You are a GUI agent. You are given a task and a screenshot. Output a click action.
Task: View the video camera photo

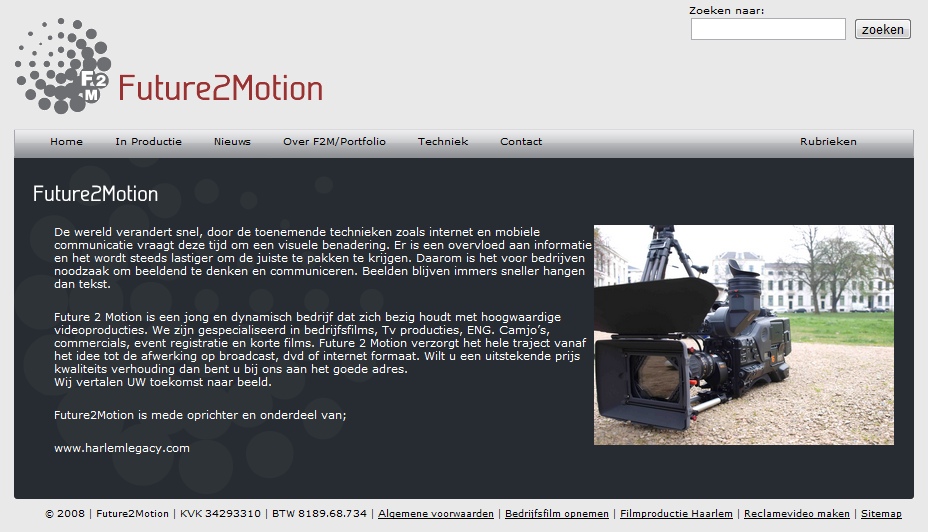coord(744,334)
